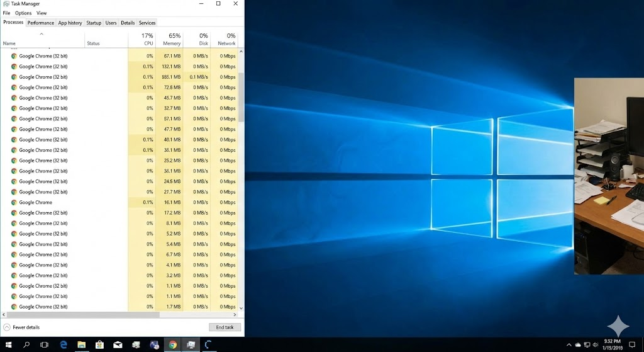Click the horizontal scrollbar right arrow

(235, 315)
